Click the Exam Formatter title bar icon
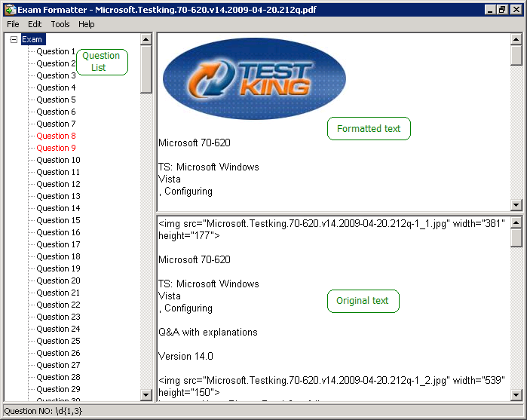The height and width of the screenshot is (420, 527). point(10,9)
